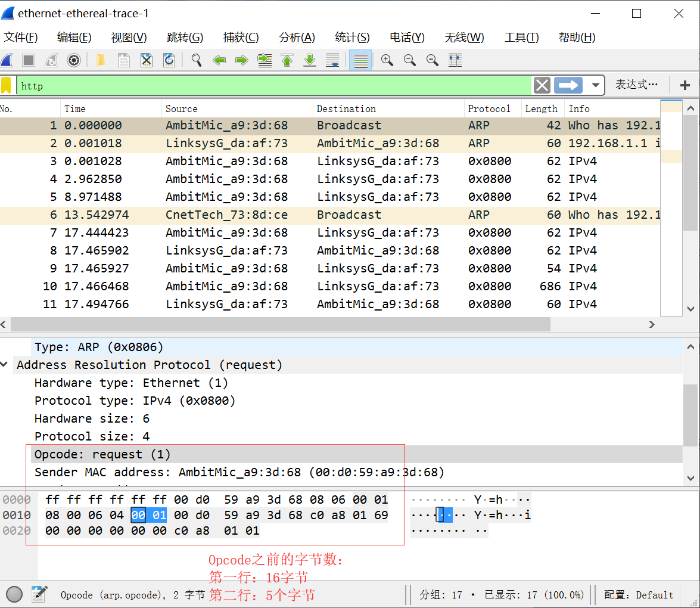Click 配置: Default profile in status bar
The width and height of the screenshot is (700, 608).
pos(639,595)
